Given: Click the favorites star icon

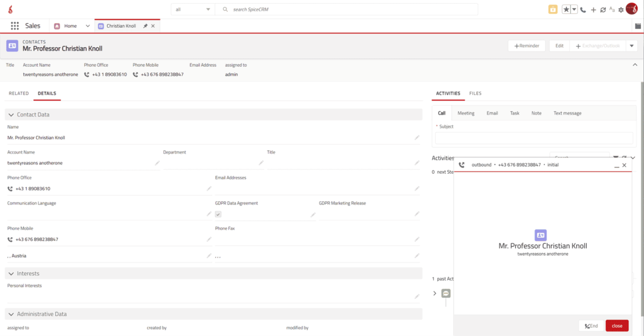Looking at the screenshot, I should coord(566,9).
